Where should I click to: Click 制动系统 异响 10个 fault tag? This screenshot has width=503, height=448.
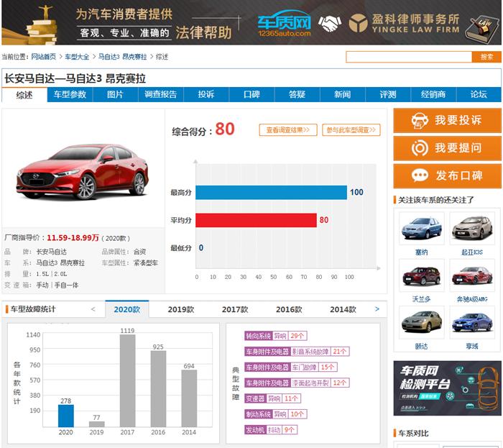276,414
